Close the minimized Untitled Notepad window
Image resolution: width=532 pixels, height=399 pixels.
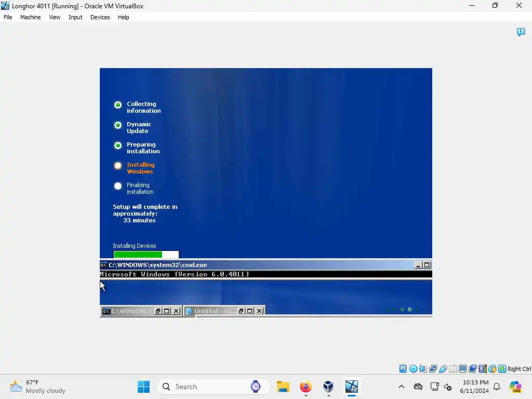point(259,311)
